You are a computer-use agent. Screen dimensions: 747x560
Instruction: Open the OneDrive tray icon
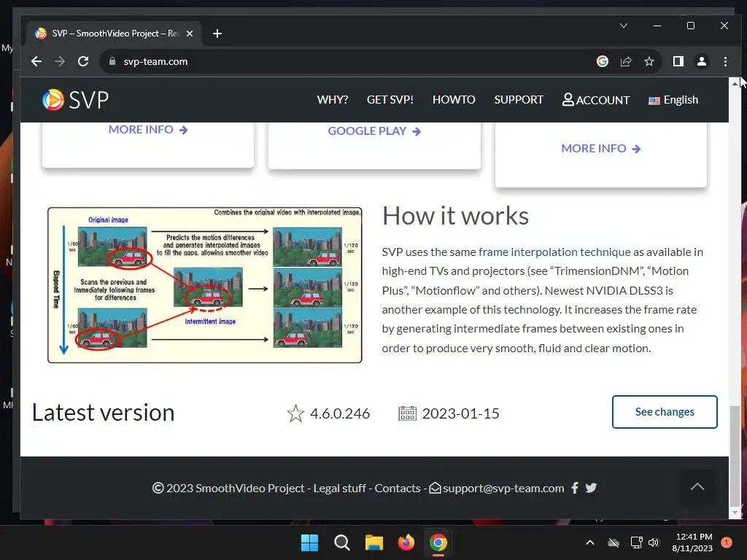(x=614, y=542)
